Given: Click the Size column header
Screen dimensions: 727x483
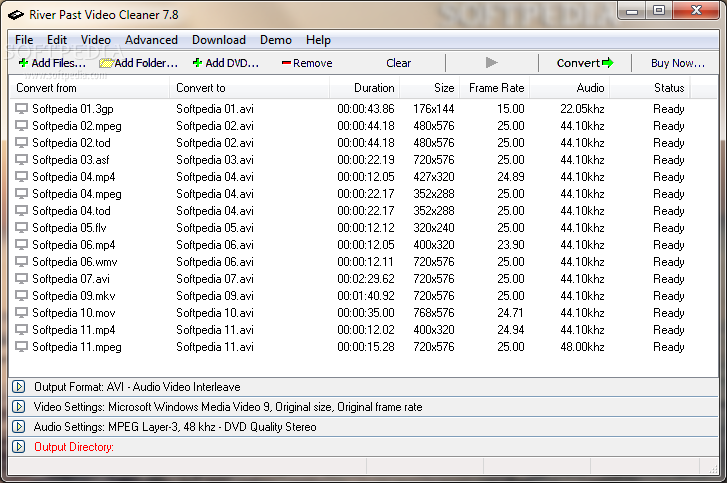Looking at the screenshot, I should (429, 88).
